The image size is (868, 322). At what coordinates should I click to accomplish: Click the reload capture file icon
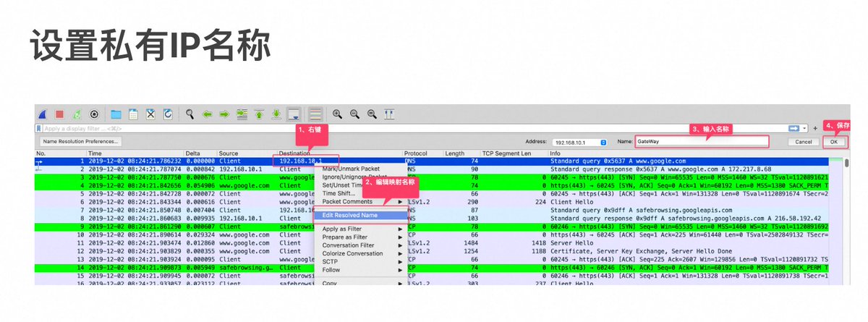168,114
